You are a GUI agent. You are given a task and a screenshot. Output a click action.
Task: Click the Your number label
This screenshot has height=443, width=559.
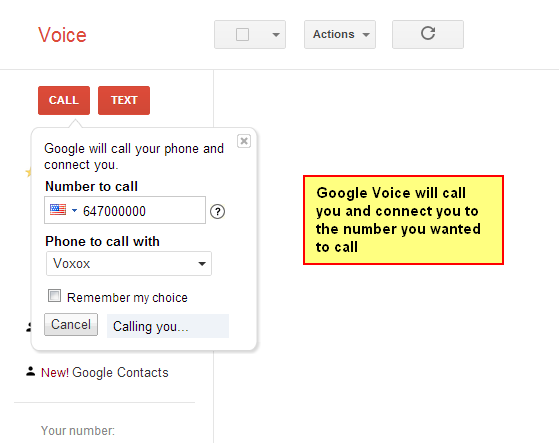tap(78, 431)
